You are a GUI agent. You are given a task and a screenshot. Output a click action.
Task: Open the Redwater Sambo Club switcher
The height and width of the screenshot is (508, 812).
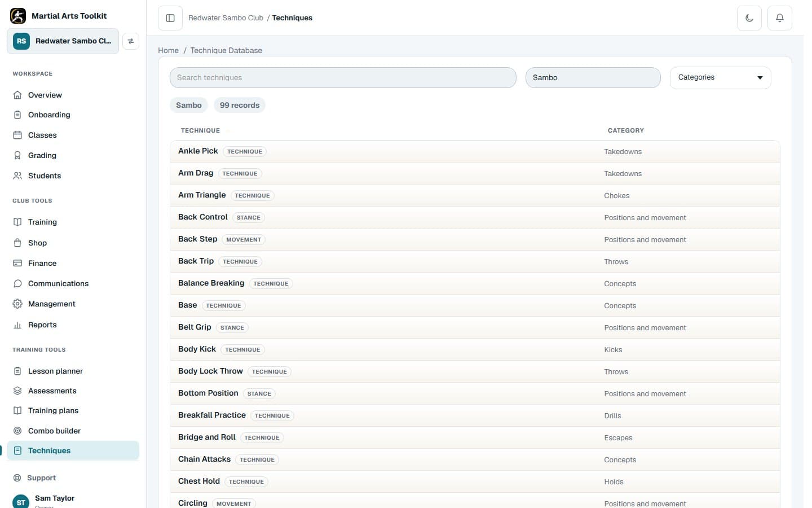(63, 41)
